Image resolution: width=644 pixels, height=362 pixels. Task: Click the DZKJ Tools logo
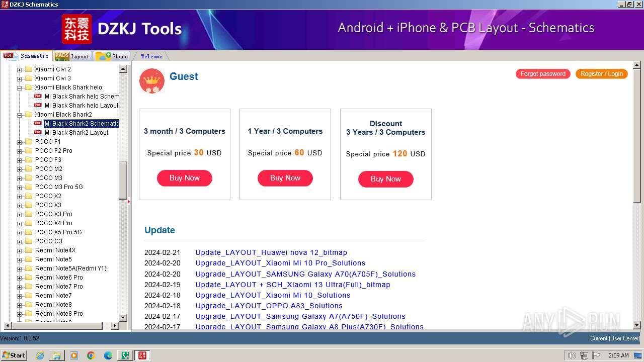click(76, 29)
